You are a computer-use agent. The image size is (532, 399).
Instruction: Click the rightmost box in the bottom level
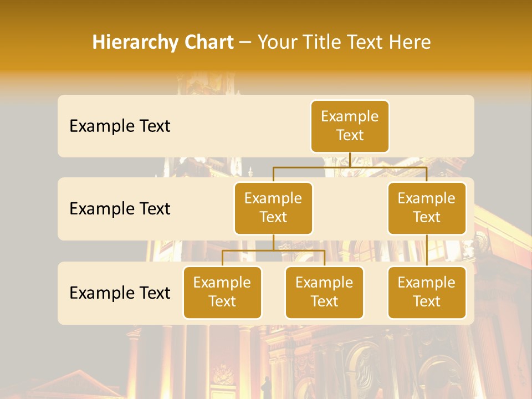point(427,293)
